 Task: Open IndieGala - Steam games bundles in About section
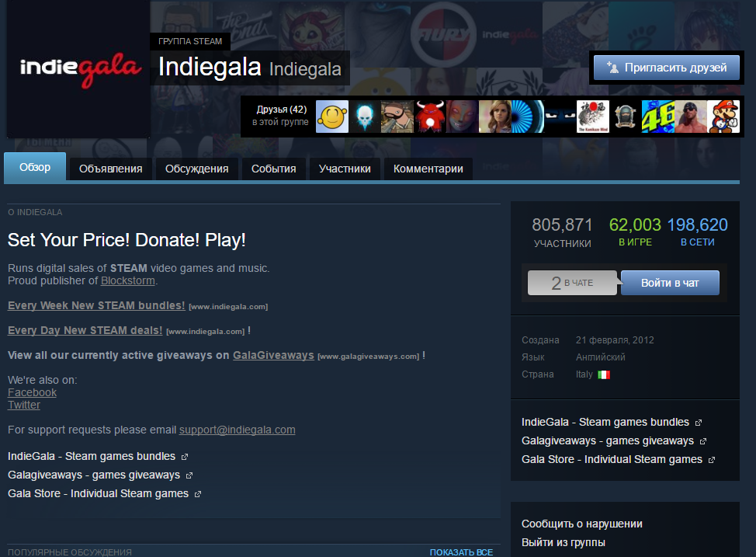(x=92, y=457)
